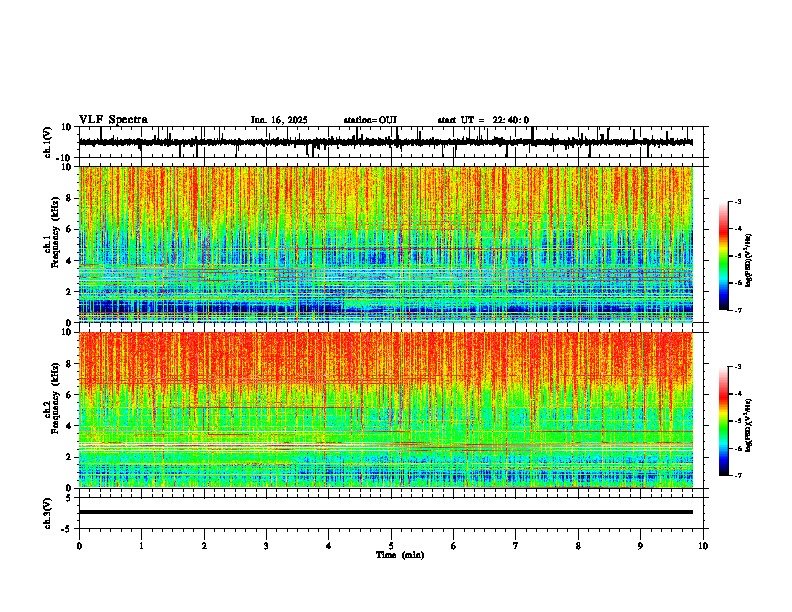792x612 pixels.
Task: Click the "VLF Spectra" title text
Action: (x=113, y=120)
